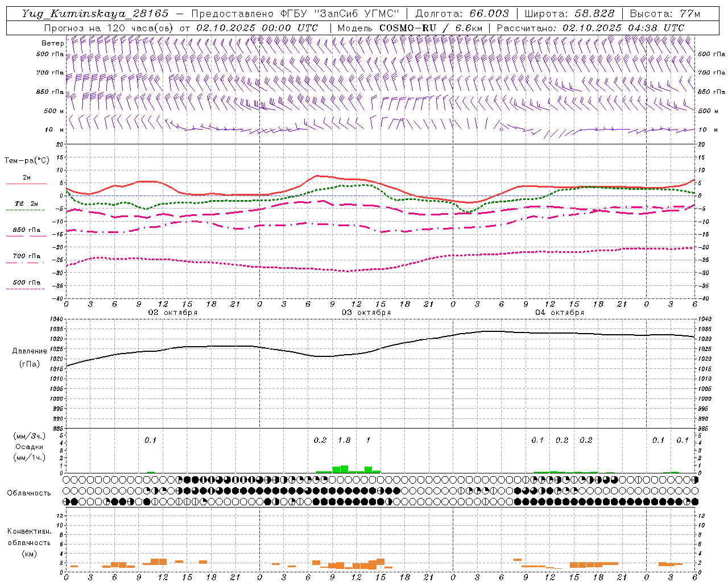
Task: Click the 1.8 precipitation value
Action: [344, 440]
